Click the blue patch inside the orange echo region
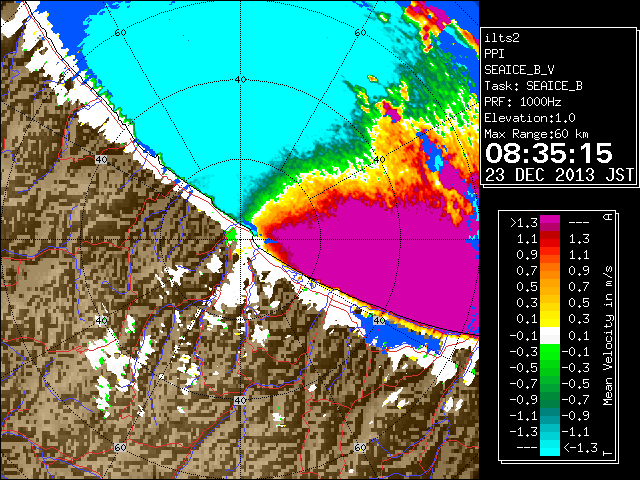This screenshot has width=640, height=480. tap(429, 151)
